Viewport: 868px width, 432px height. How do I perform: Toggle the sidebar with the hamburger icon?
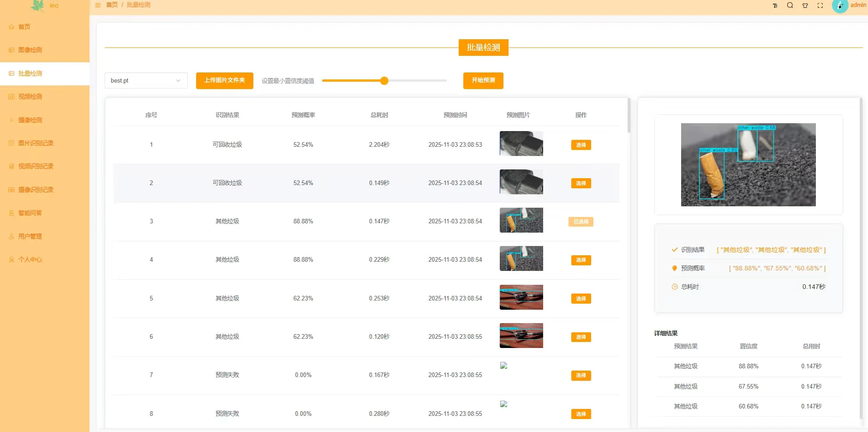tap(97, 5)
